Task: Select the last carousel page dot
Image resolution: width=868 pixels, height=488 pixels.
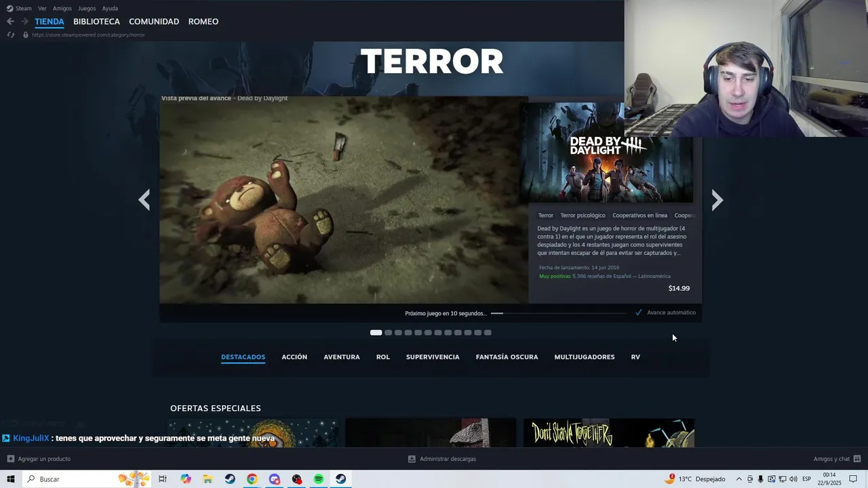Action: point(488,333)
